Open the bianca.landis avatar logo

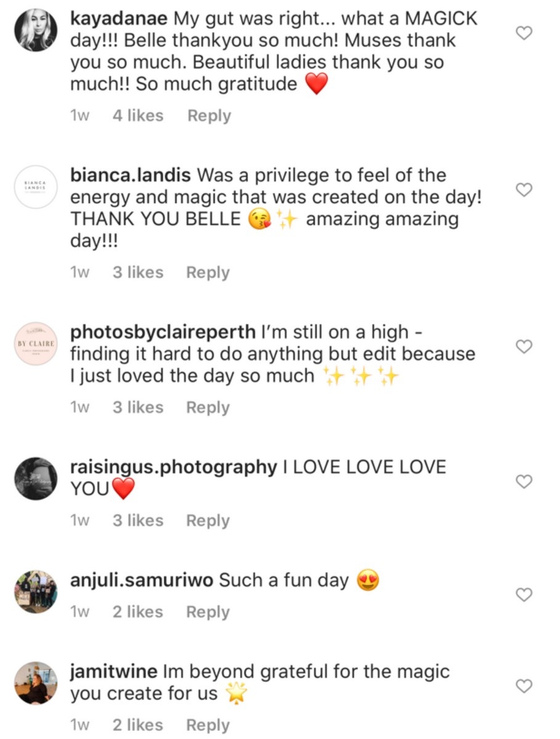click(x=36, y=187)
